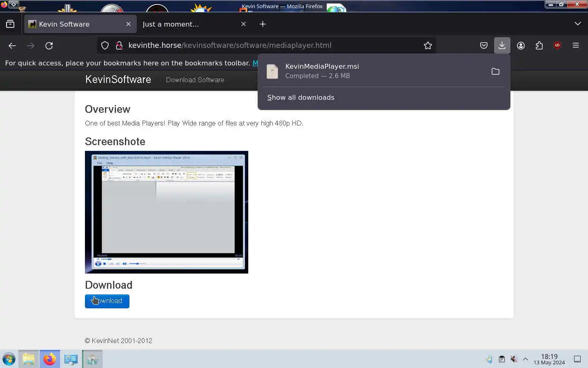Open uBlock Origin extension icon
The width and height of the screenshot is (588, 368).
[557, 45]
